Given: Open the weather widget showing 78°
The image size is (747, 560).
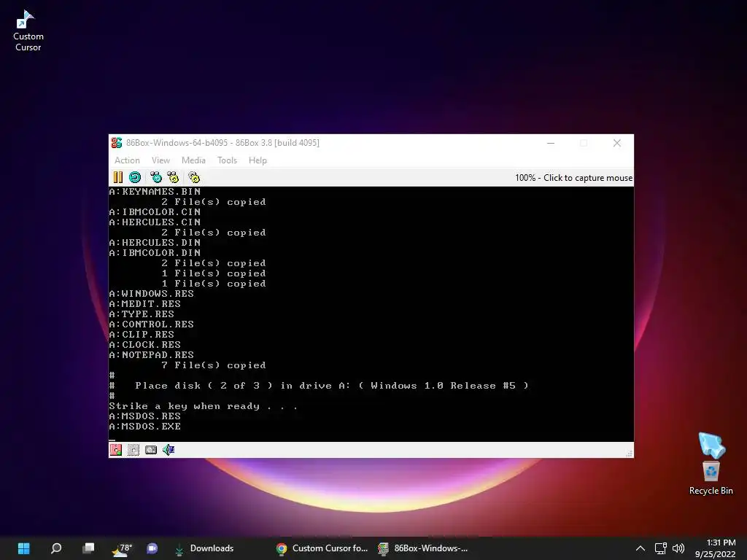Looking at the screenshot, I should (121, 548).
